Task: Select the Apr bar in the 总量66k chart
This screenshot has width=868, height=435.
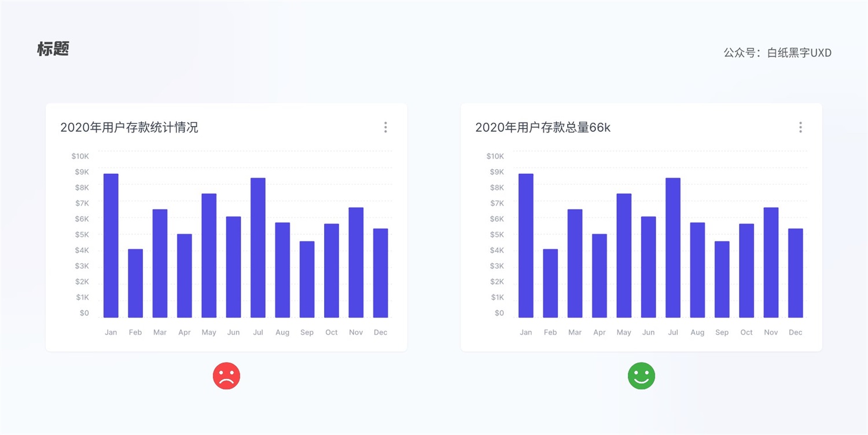Action: (x=599, y=276)
